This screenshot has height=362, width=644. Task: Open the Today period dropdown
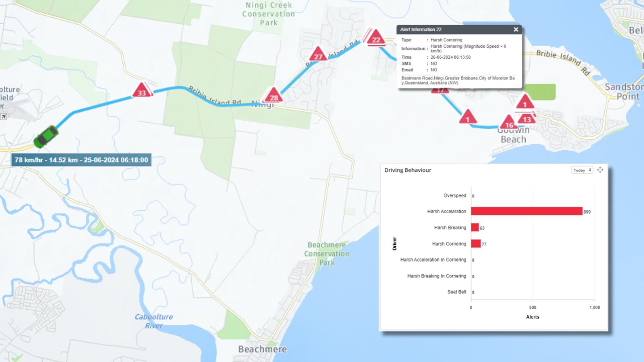pos(582,170)
